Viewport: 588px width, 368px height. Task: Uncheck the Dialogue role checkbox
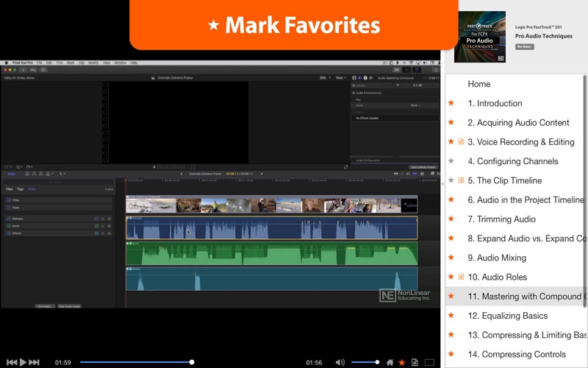[9, 219]
